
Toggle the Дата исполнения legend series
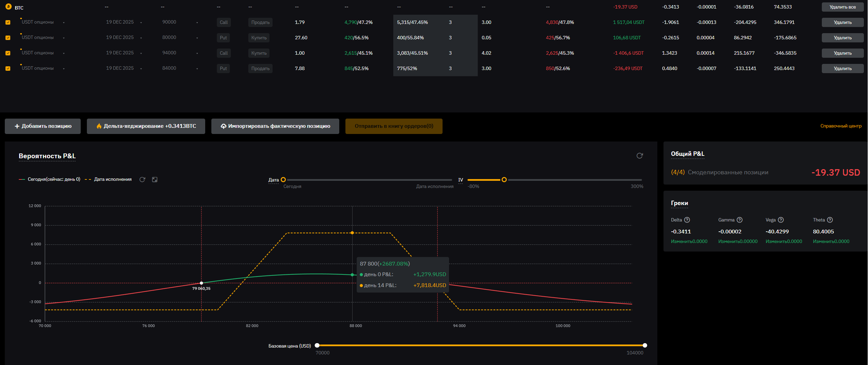[x=108, y=179]
